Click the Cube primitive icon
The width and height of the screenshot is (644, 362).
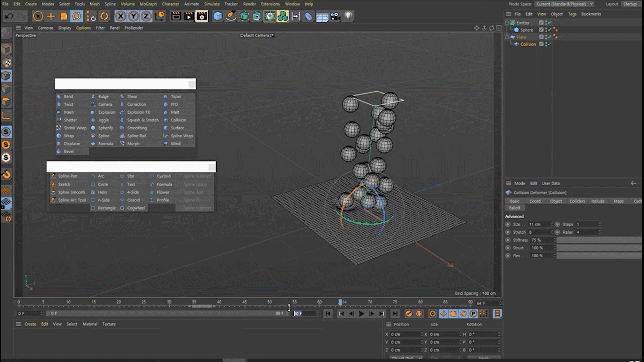pyautogui.click(x=218, y=16)
